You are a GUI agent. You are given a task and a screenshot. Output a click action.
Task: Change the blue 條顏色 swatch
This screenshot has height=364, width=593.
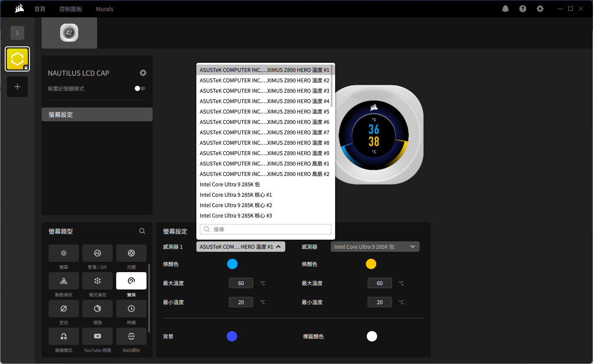click(232, 264)
